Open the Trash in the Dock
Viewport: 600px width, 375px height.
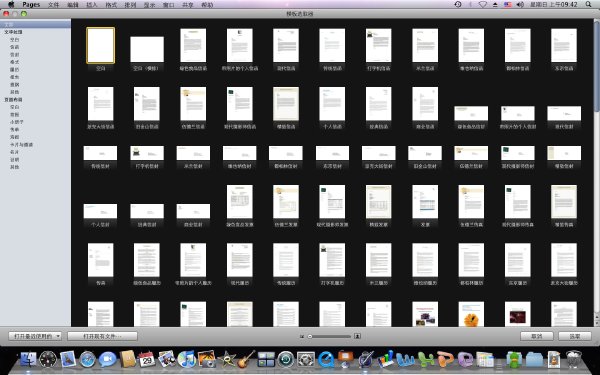tap(574, 359)
